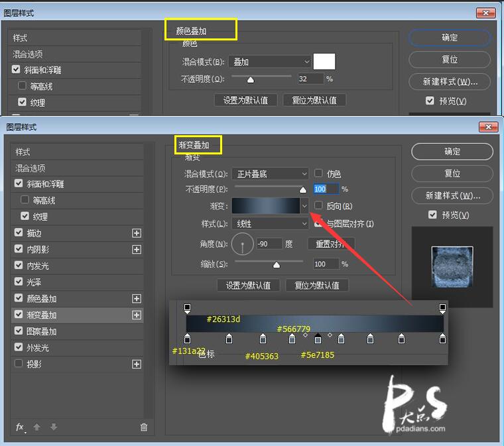This screenshot has height=446, width=504.
Task: Select 外发光 effect row
Action: 77,348
